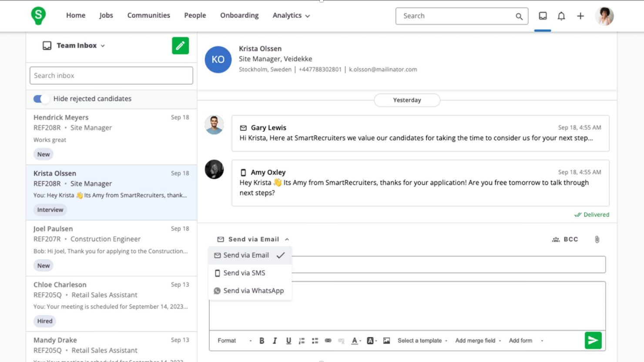The width and height of the screenshot is (644, 362).
Task: Send message with green arrow button
Action: click(x=593, y=341)
